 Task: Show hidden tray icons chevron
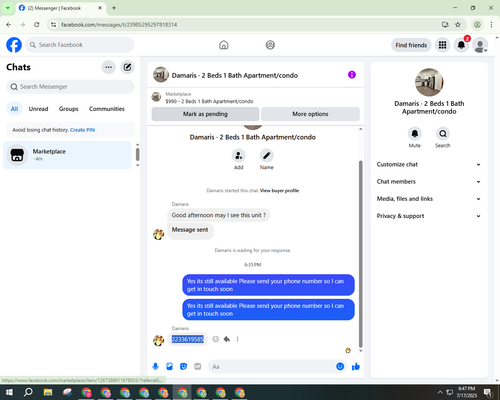pos(440,392)
